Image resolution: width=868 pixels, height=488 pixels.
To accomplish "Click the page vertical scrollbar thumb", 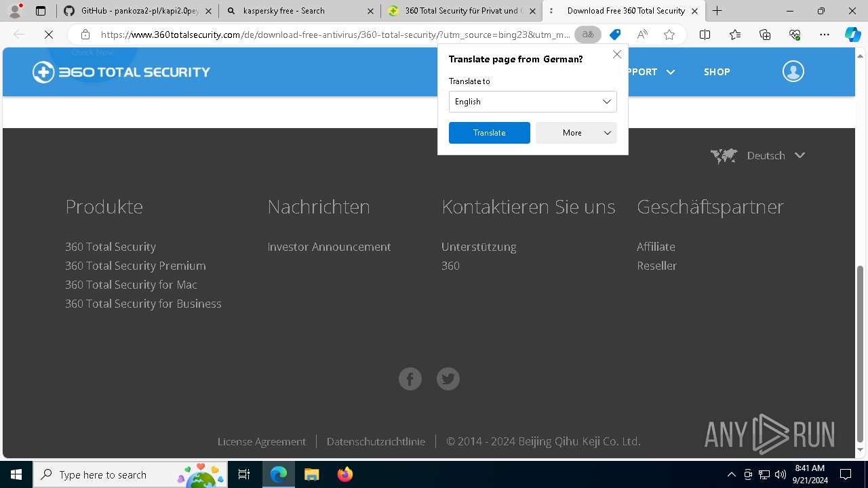I will tap(861, 353).
